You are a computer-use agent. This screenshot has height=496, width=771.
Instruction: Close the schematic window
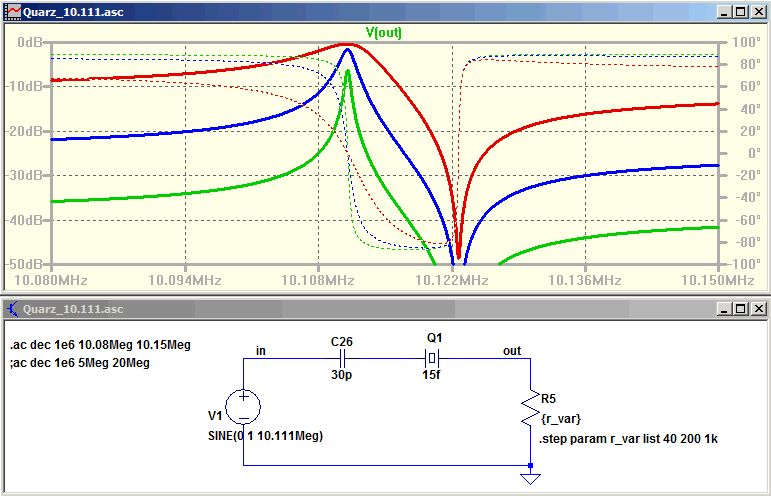tap(759, 309)
